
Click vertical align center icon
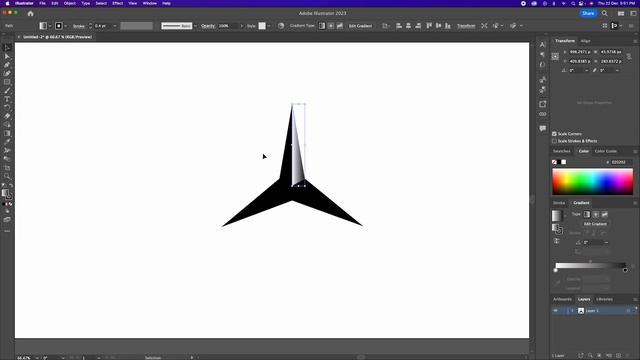coord(438,26)
